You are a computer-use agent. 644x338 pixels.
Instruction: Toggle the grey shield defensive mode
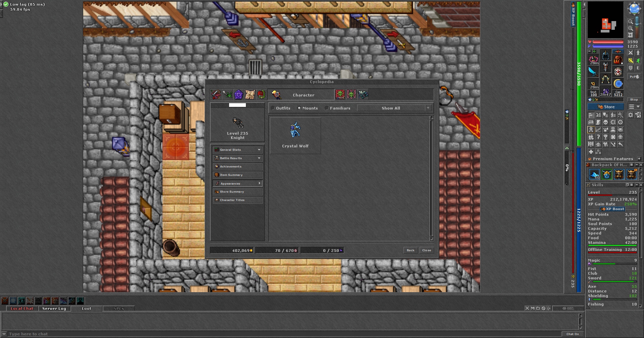click(x=631, y=68)
